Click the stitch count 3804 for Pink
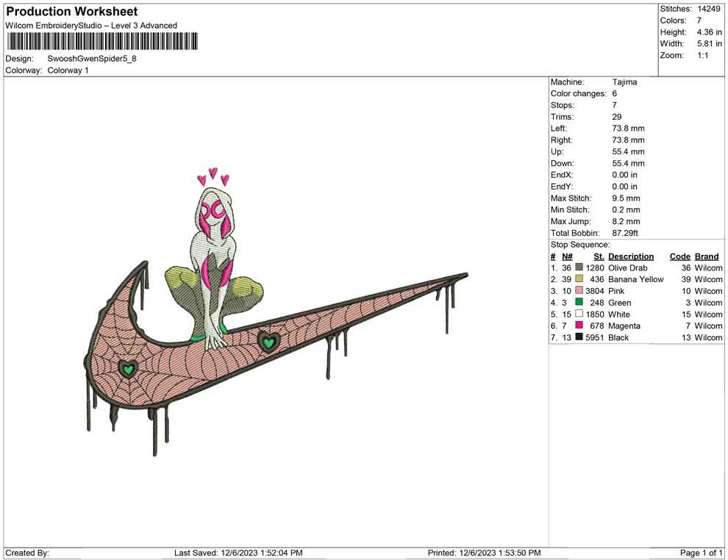This screenshot has width=728, height=560. (x=595, y=291)
